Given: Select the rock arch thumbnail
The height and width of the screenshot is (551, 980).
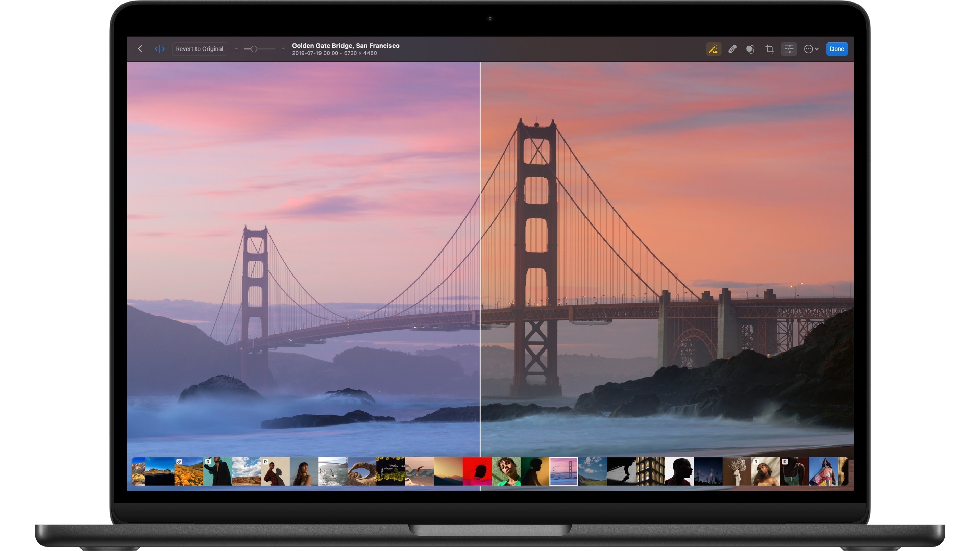Looking at the screenshot, I should [362, 471].
